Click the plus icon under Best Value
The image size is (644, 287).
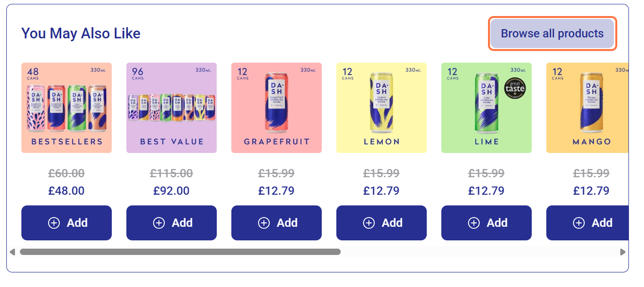tap(159, 223)
